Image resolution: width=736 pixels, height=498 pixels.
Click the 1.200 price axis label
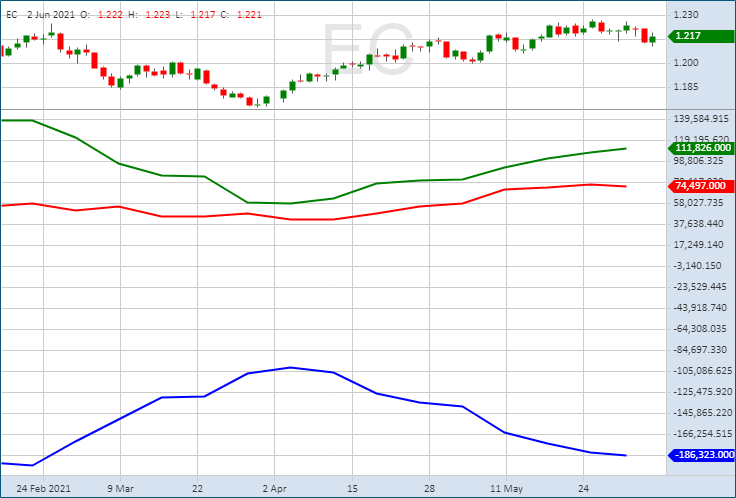coord(686,62)
